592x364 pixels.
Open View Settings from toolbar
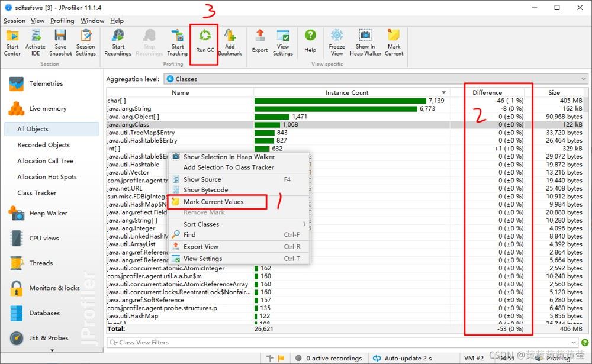[x=283, y=43]
